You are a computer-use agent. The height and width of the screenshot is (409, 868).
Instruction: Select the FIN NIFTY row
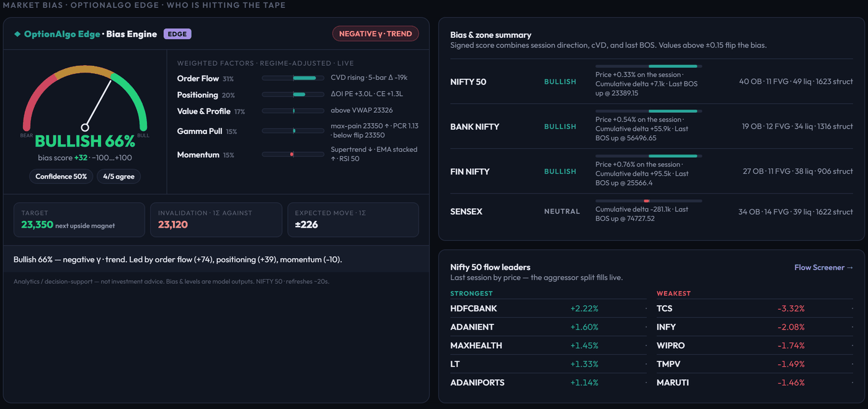click(652, 171)
